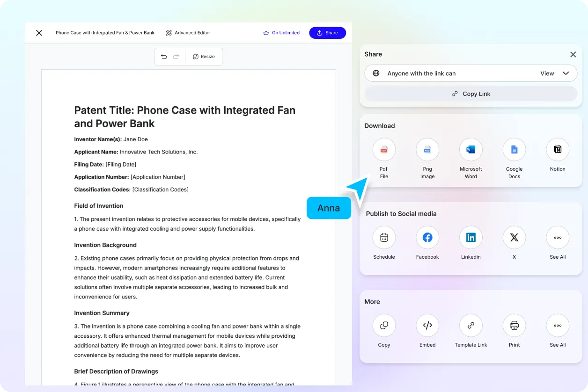Screen dimensions: 588x392
Task: Export to Google Docs
Action: pyautogui.click(x=514, y=150)
